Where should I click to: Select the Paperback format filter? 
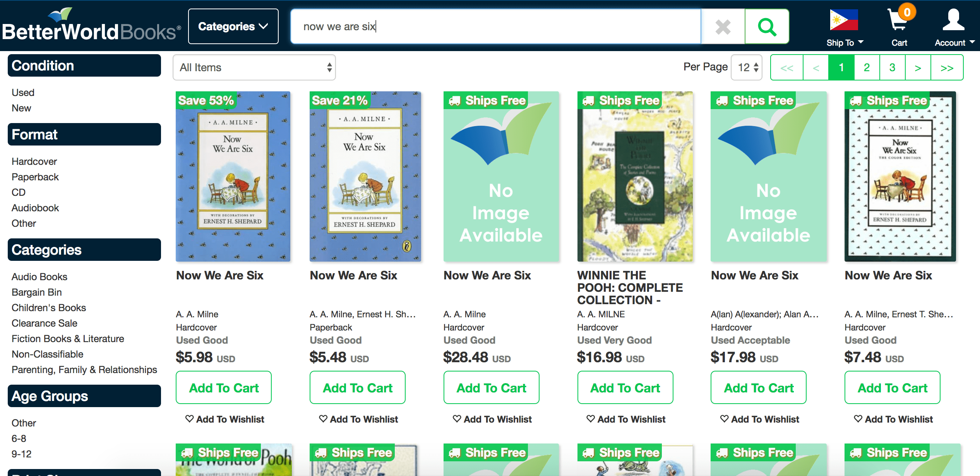pos(35,177)
